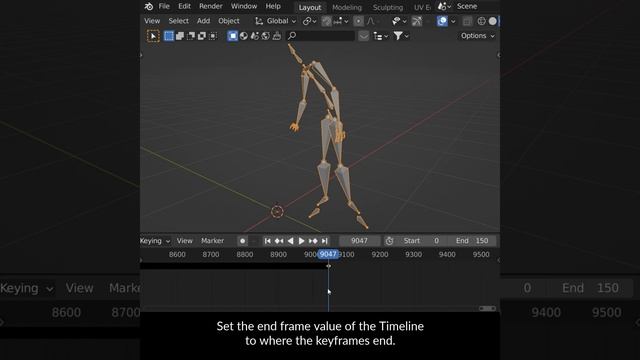Open the object visibility eye dropdown

click(x=399, y=21)
